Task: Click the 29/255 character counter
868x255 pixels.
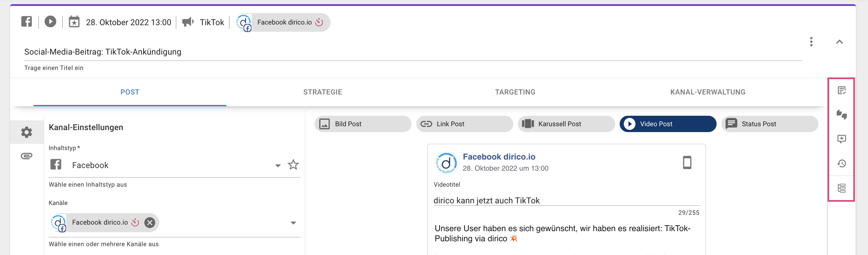Action: point(689,213)
